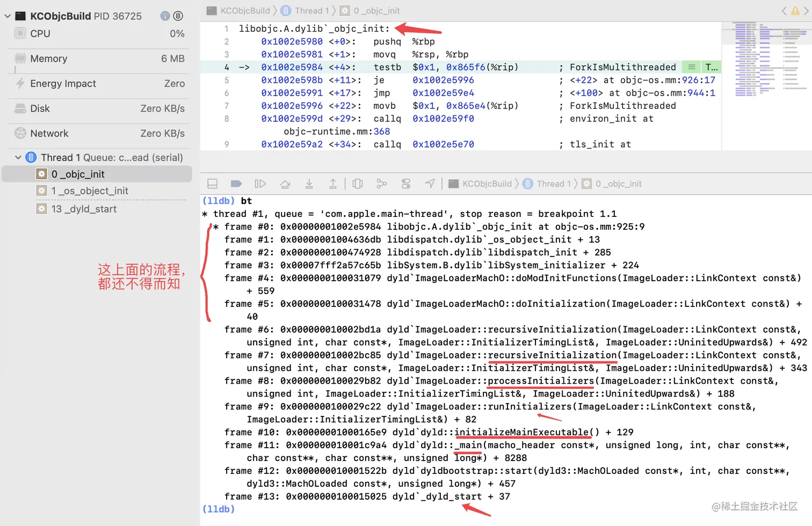812x526 pixels.
Task: Click the lldb prompt input at console bottom
Action: [219, 509]
